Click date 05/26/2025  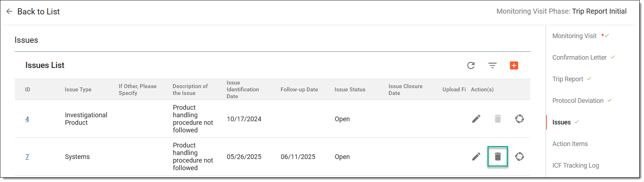(244, 157)
